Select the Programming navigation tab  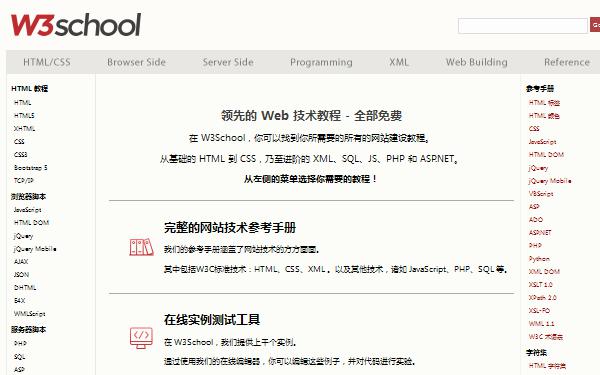click(x=321, y=62)
